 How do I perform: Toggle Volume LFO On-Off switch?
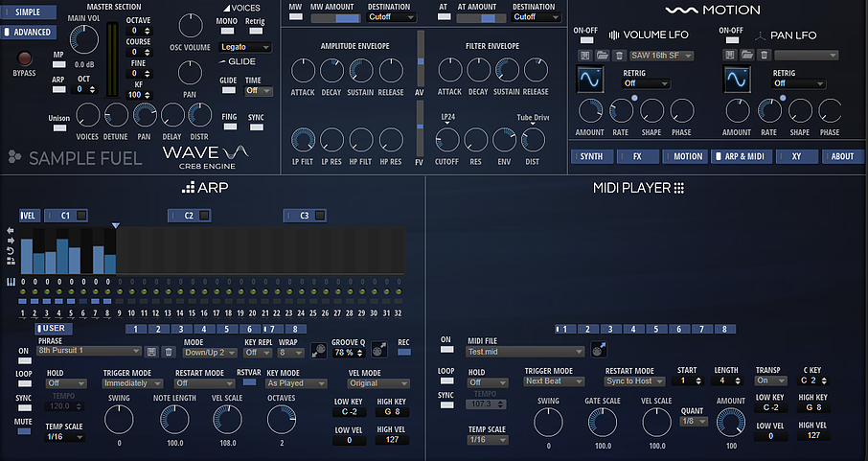point(586,40)
